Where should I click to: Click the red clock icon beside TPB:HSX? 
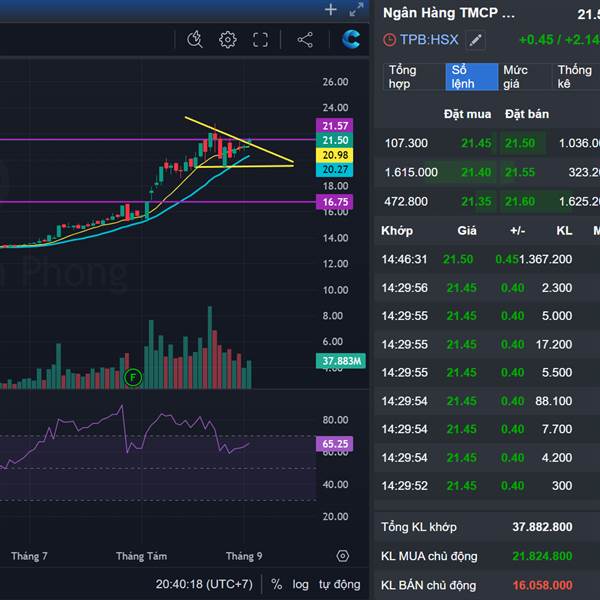click(x=390, y=40)
